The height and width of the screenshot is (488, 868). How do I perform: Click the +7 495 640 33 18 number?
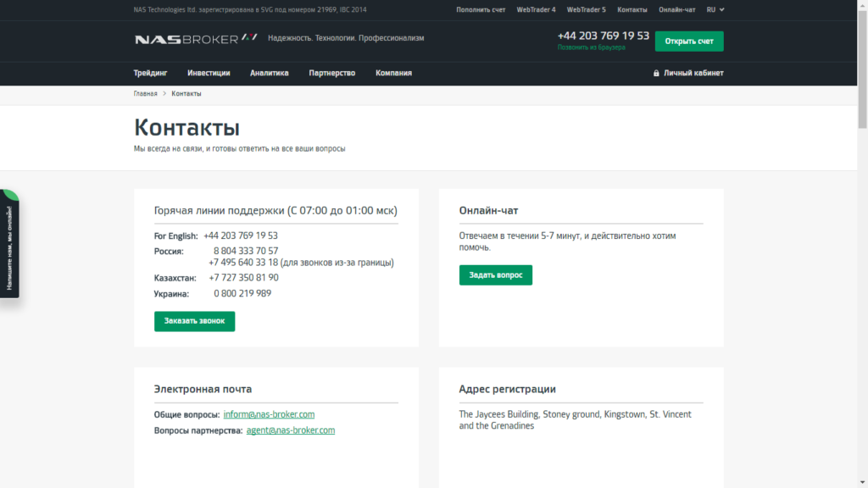(x=243, y=263)
